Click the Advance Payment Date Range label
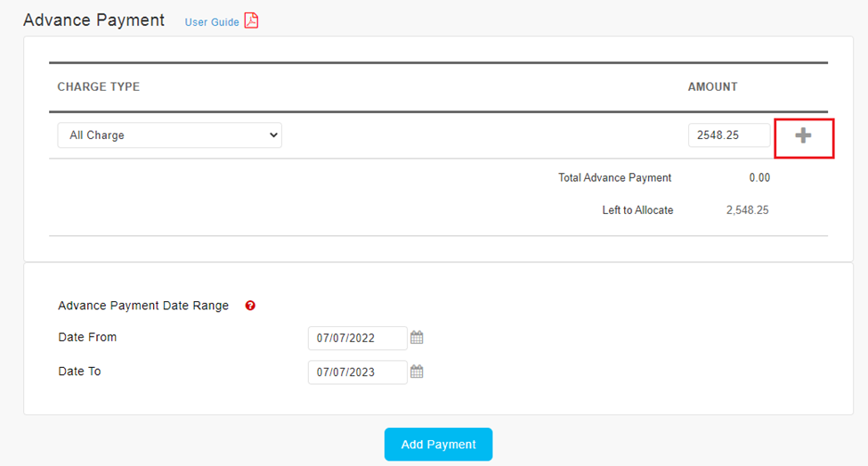This screenshot has height=466, width=868. point(143,306)
